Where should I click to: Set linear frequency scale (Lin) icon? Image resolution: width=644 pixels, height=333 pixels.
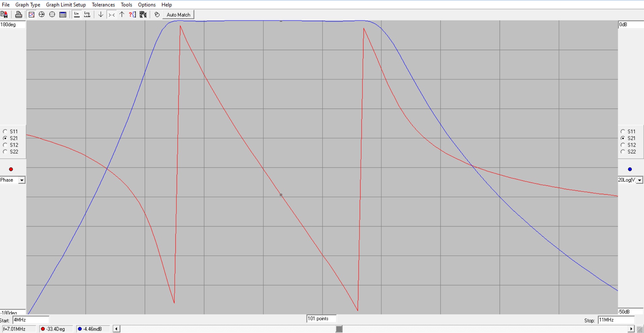(x=77, y=14)
